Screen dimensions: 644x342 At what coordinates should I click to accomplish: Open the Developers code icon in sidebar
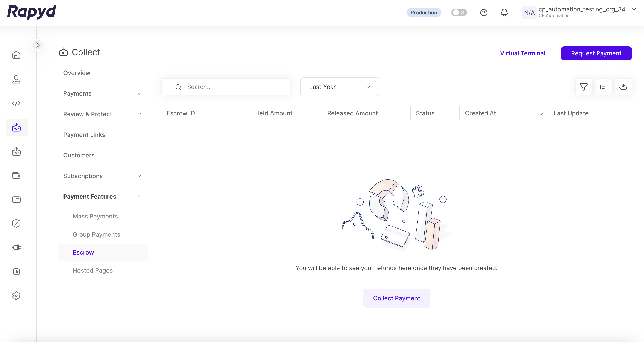(x=16, y=103)
